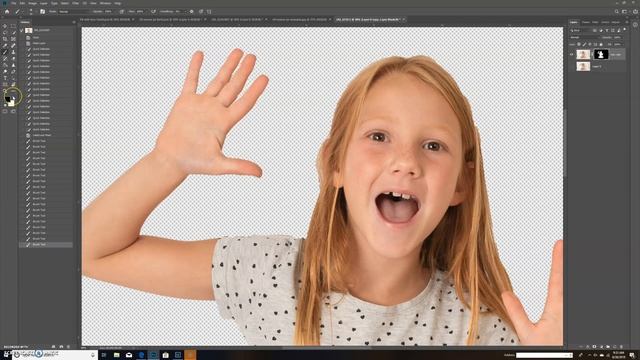Select the Brush tool in toolbar
The height and width of the screenshot is (360, 640).
5,52
